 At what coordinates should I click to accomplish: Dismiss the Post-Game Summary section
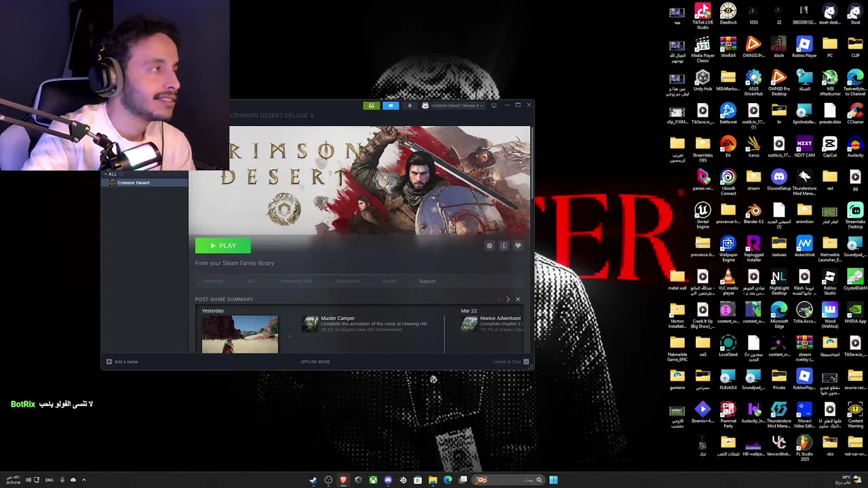[x=518, y=299]
